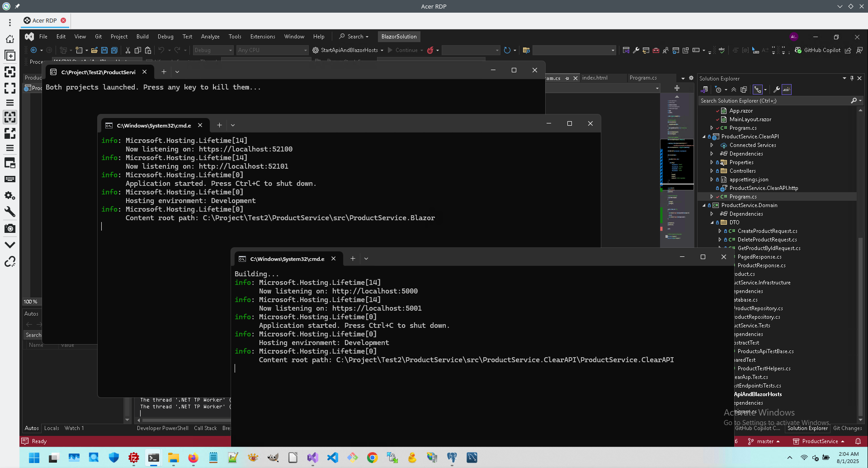Click the Solution Explorer vertical scrollbar
The image size is (868, 468).
point(860,265)
